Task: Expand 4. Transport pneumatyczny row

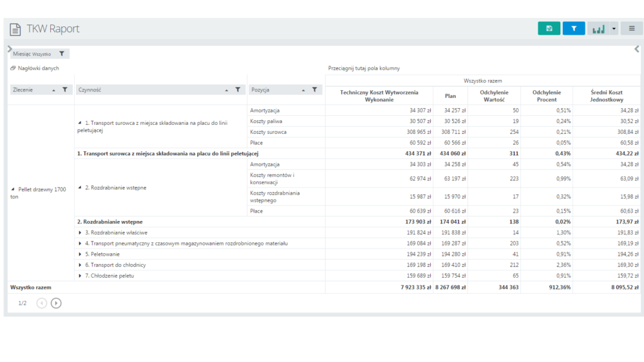Action: pyautogui.click(x=80, y=243)
